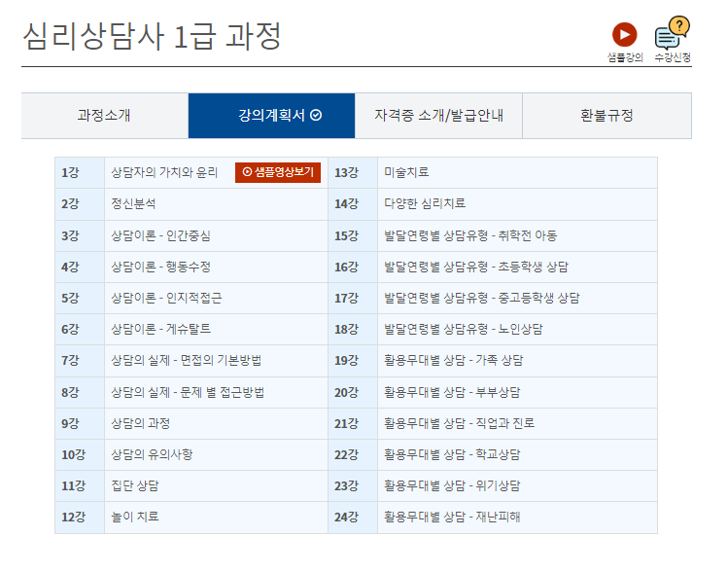Select 활용무대별 상담 - 재난피해 lecture
Viewport: 728px width, 572px height.
tap(452, 517)
